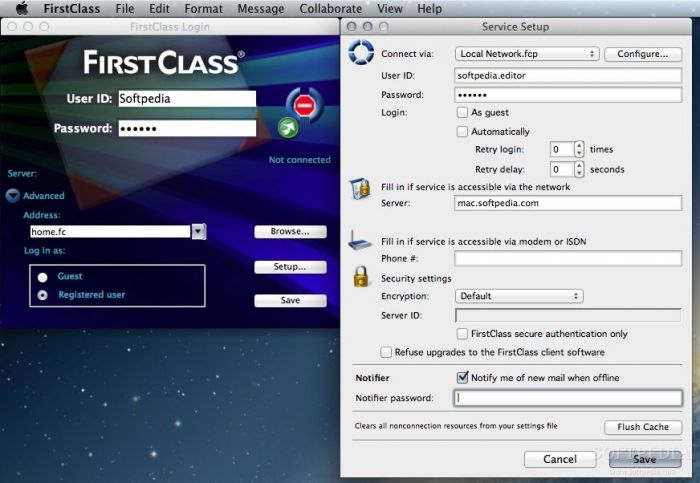The image size is (700, 483).
Task: Click the home.fc address field
Action: (110, 232)
